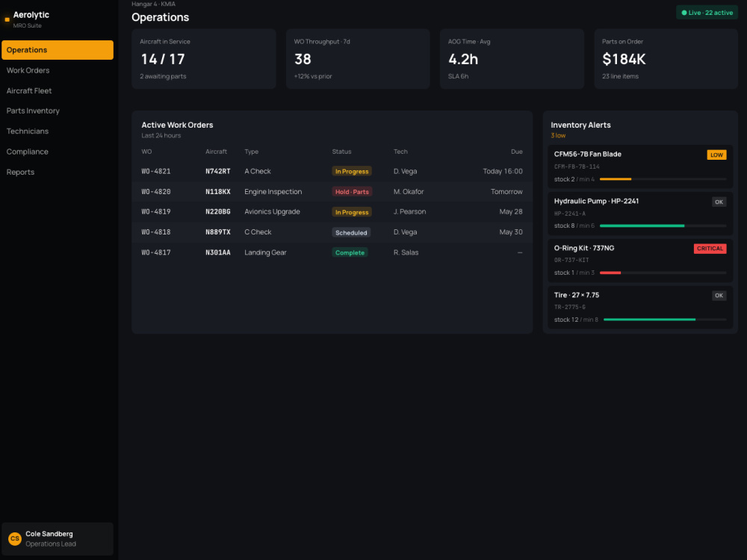Click the Tire 27 × 7.75 stock bar
Screen dimensions: 747x560
click(x=665, y=320)
